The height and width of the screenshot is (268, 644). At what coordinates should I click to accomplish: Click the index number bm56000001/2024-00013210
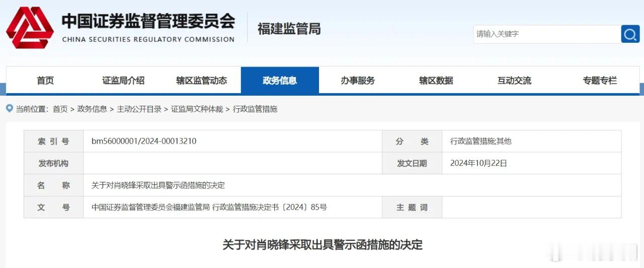tap(144, 141)
